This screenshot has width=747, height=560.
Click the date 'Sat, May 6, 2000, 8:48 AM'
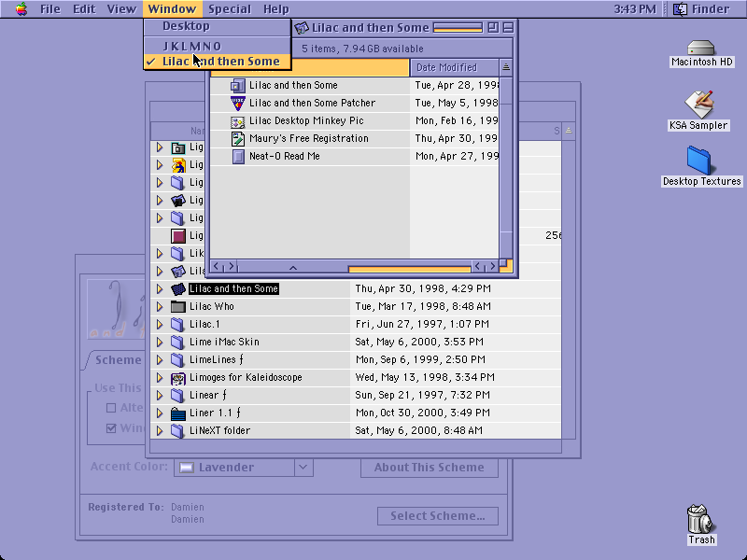point(419,431)
